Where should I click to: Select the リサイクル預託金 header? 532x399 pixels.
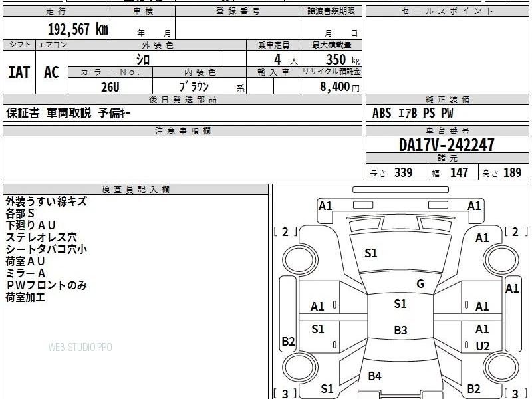pos(331,72)
